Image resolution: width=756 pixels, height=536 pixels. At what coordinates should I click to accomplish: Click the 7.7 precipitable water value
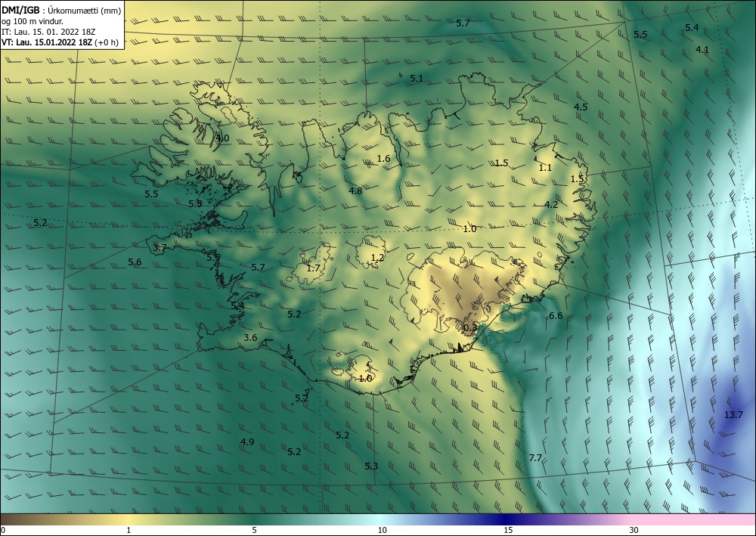click(535, 458)
